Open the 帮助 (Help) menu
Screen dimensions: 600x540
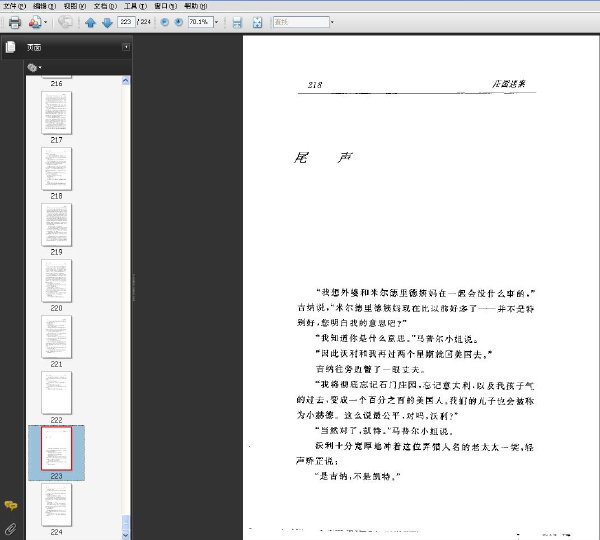click(x=196, y=6)
